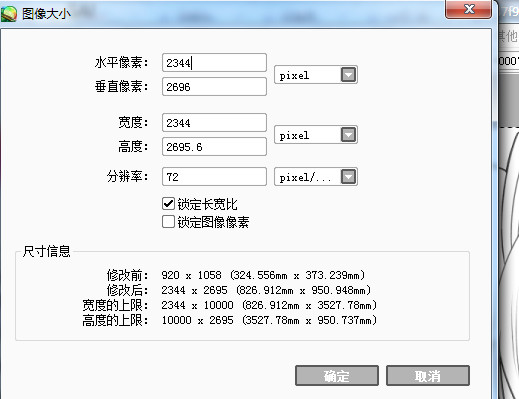Enable the 锁定图像像素 checkbox
Image resolution: width=519 pixels, height=399 pixels.
point(168,222)
